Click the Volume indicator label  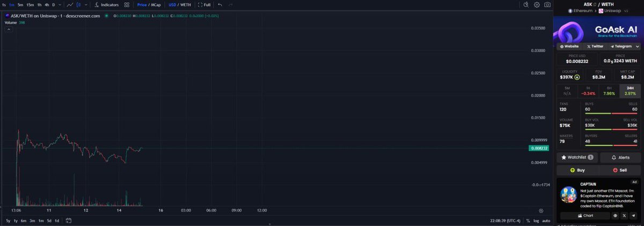coord(11,23)
